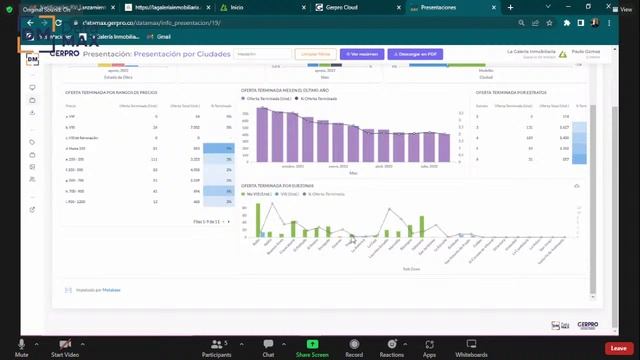Select the second sidebar icon below the monitor
Screen dimensions: 640x360
32,100
